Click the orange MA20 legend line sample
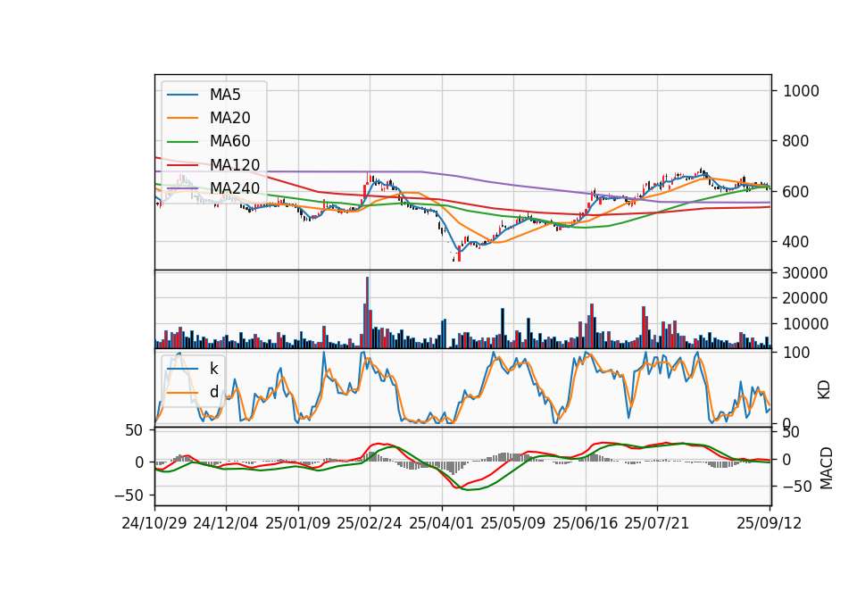Screen dimensions: 857x616 182,118
